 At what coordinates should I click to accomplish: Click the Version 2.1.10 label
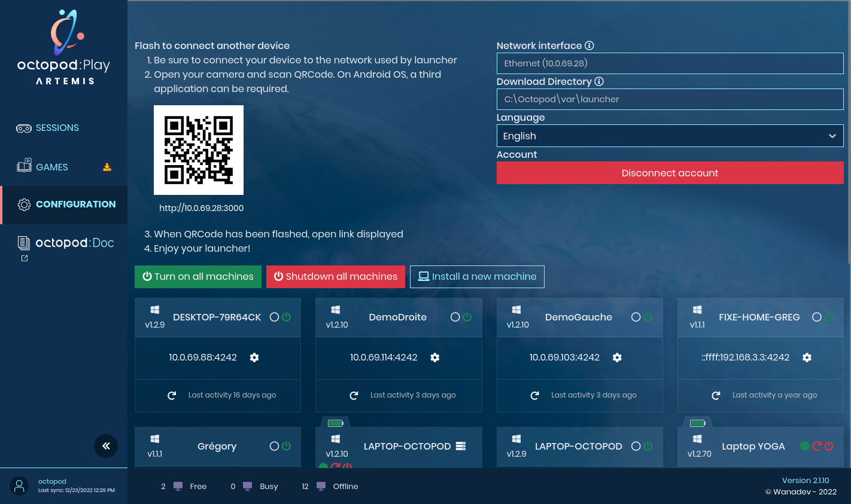coord(806,481)
